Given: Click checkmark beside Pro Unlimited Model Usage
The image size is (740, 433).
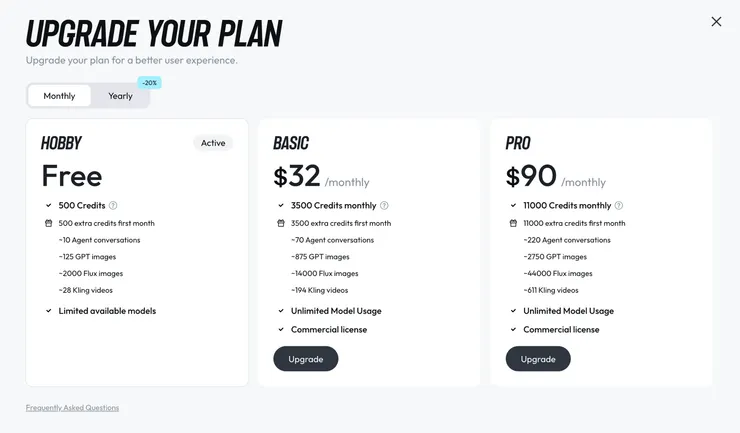Looking at the screenshot, I should 513,311.
